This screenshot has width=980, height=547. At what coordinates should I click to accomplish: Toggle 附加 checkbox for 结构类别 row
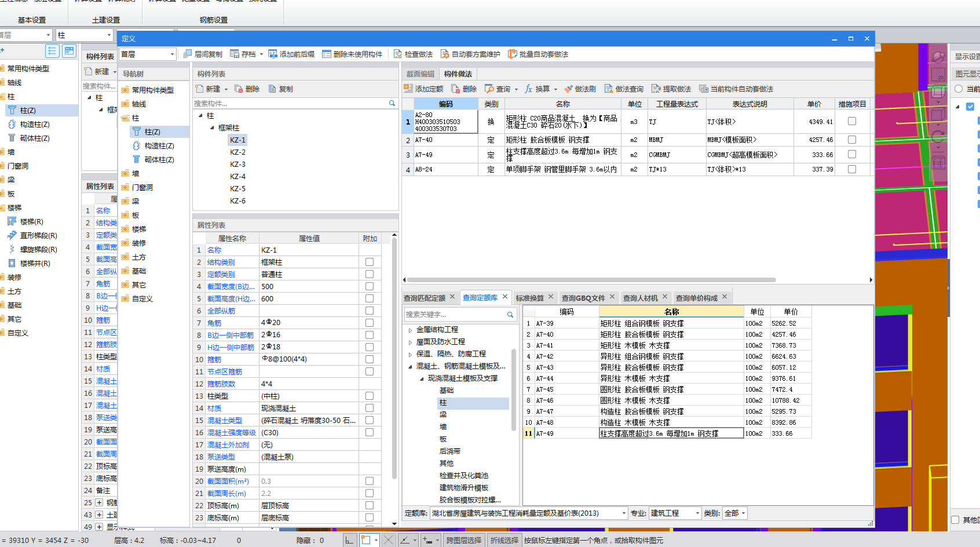point(370,262)
